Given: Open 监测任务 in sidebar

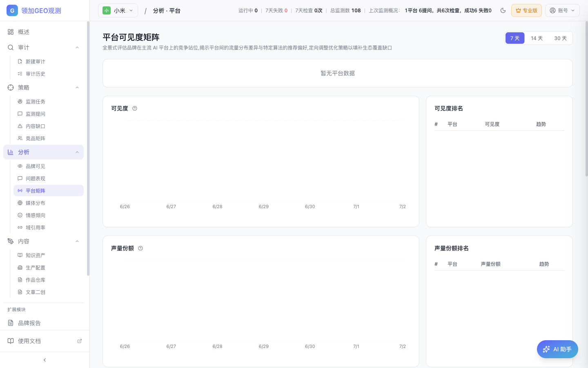Looking at the screenshot, I should coord(49,101).
